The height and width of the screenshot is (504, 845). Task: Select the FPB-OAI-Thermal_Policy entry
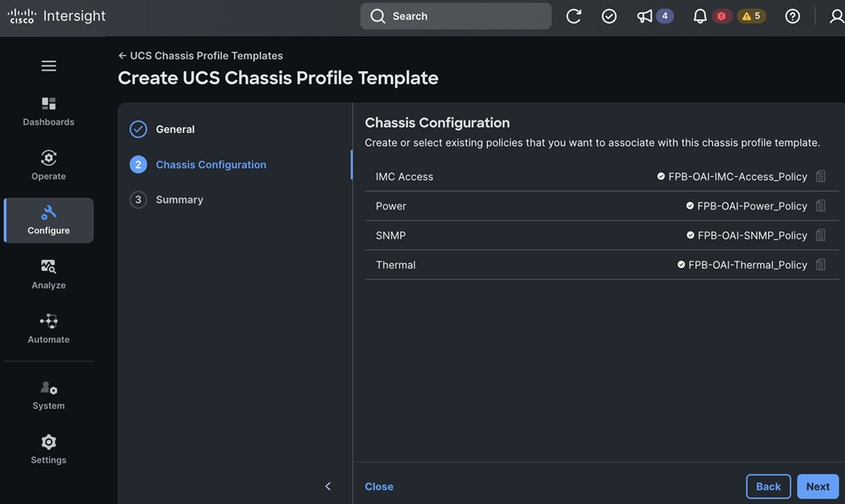click(x=747, y=265)
